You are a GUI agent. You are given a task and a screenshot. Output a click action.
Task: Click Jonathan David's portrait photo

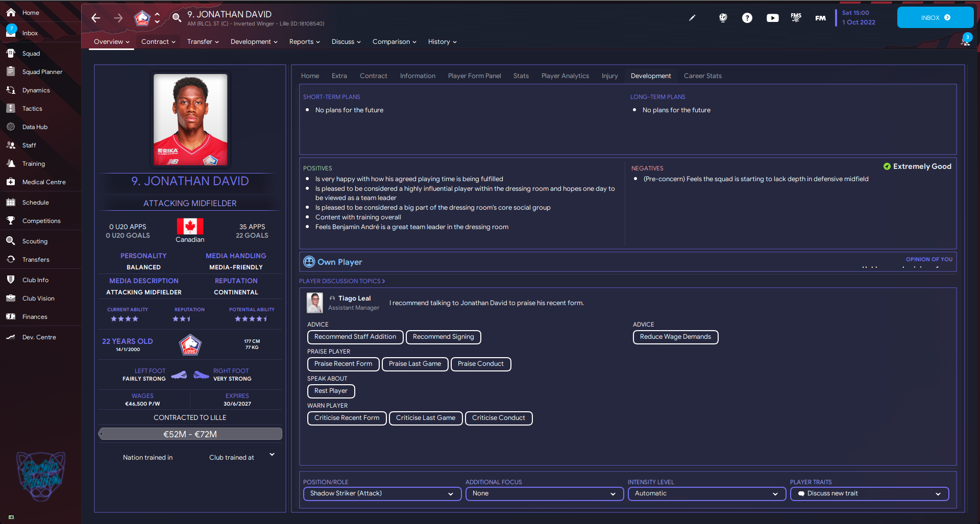(190, 119)
